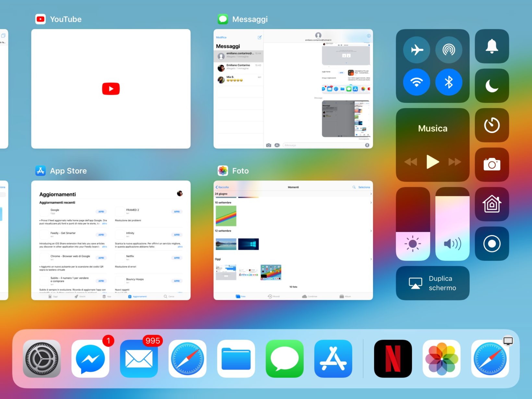Select the Album tab in Foto card
This screenshot has height=399, width=532.
pos(345,296)
